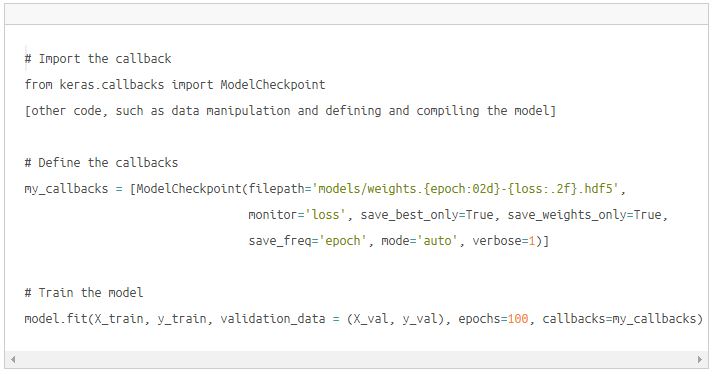Click the model.fit call text
Viewport: 715px width, 376px height.
point(56,319)
